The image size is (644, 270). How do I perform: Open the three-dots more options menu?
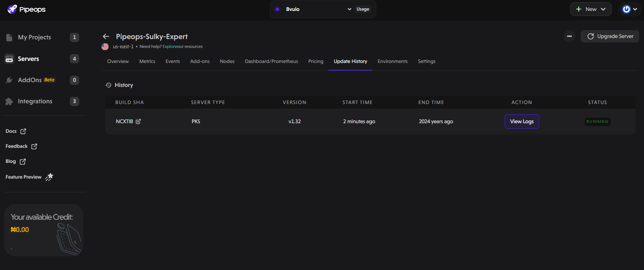point(569,36)
